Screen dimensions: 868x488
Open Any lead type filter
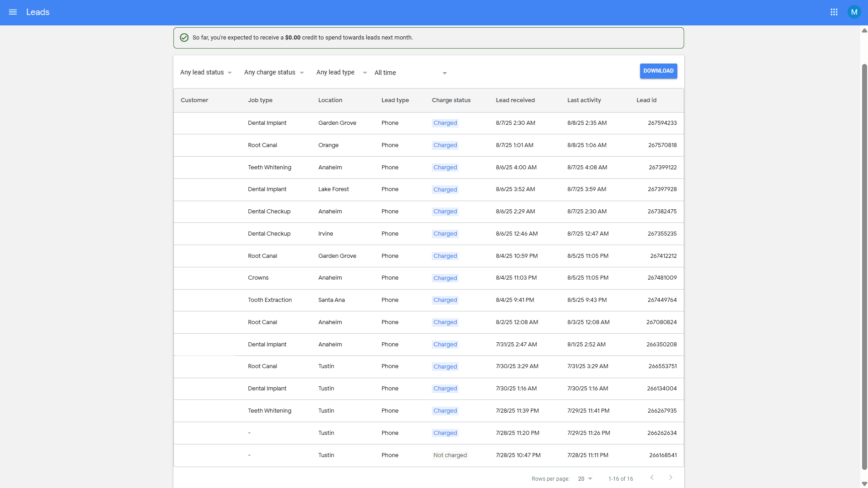[341, 73]
